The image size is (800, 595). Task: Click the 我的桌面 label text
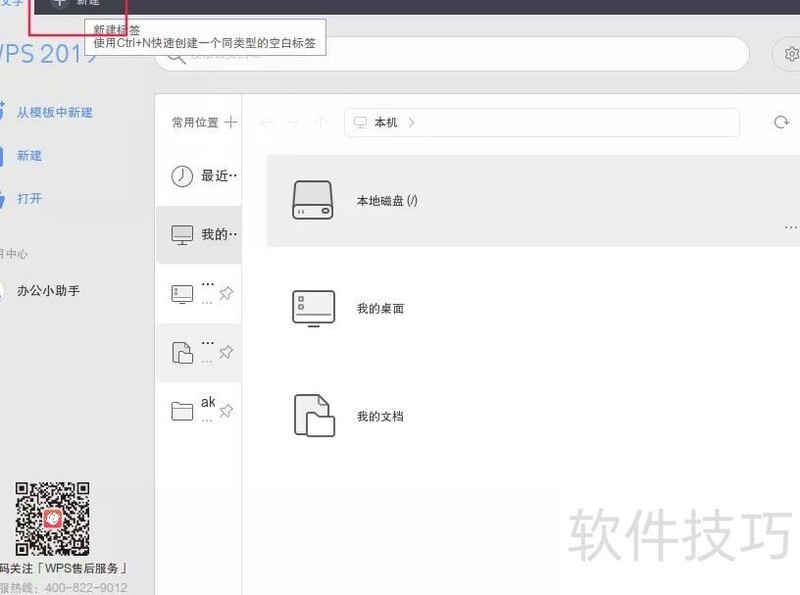(380, 308)
